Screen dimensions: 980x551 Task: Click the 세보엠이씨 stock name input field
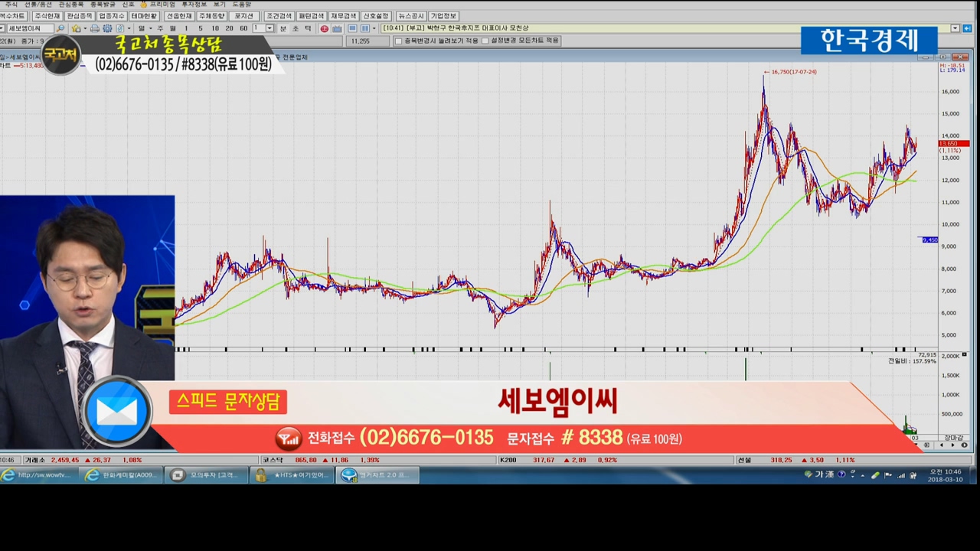coord(29,28)
